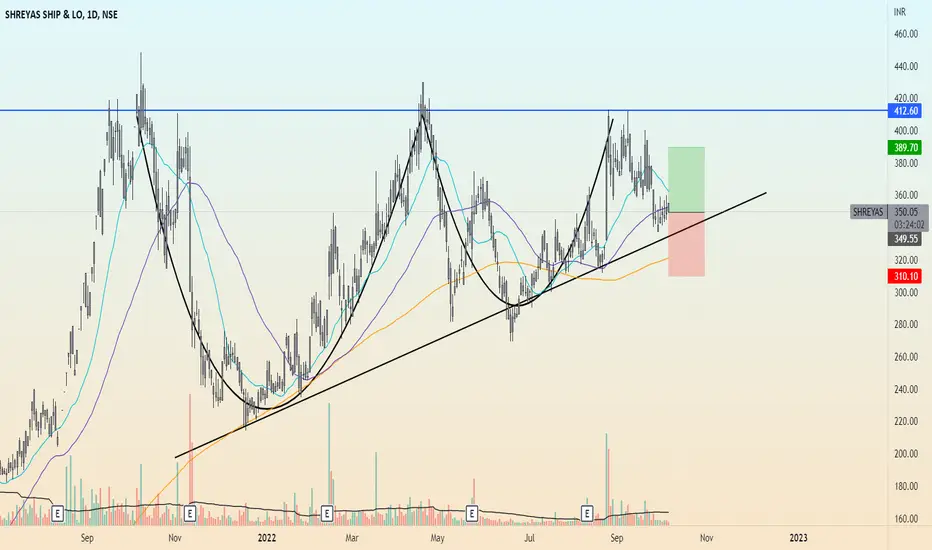
Task: Click the 380.00 price axis label
Action: coord(906,164)
